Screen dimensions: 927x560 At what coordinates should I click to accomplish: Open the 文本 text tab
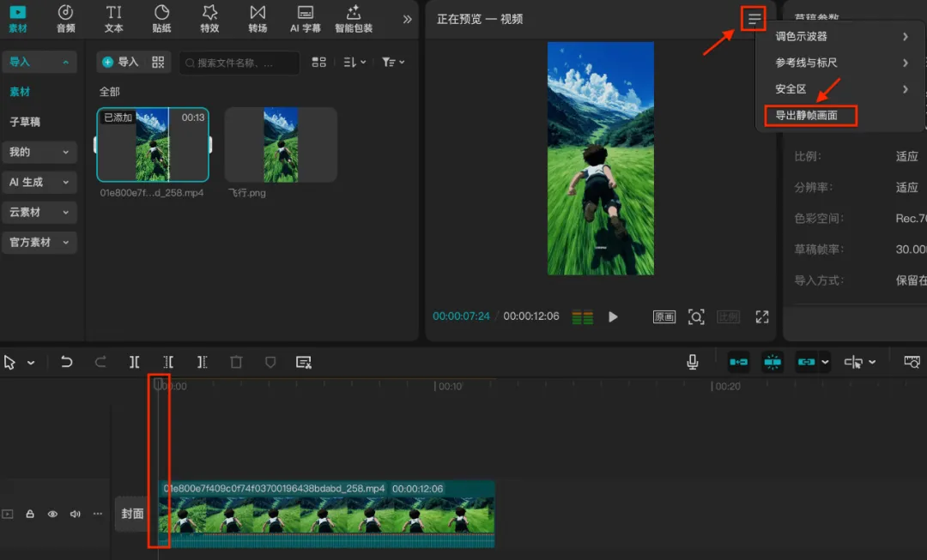coord(113,19)
